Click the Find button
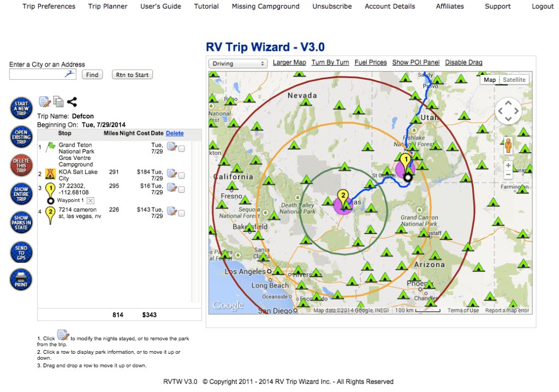This screenshot has height=392, width=559. tap(92, 75)
